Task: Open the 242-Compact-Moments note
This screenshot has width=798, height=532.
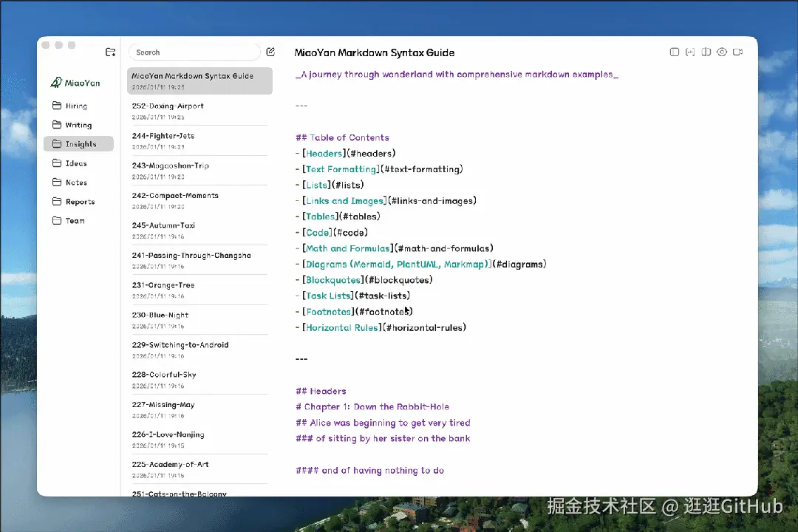Action: pyautogui.click(x=199, y=200)
